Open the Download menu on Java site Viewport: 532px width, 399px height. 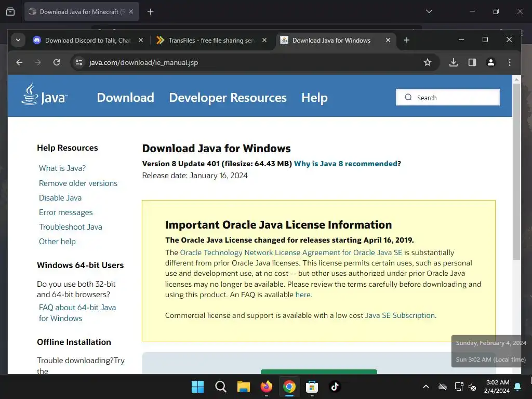(x=125, y=98)
